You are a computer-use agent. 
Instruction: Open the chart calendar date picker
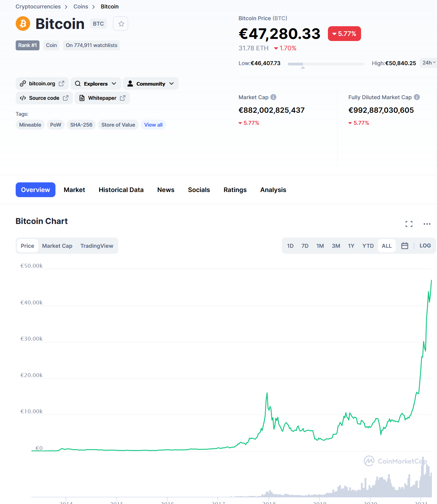(405, 246)
